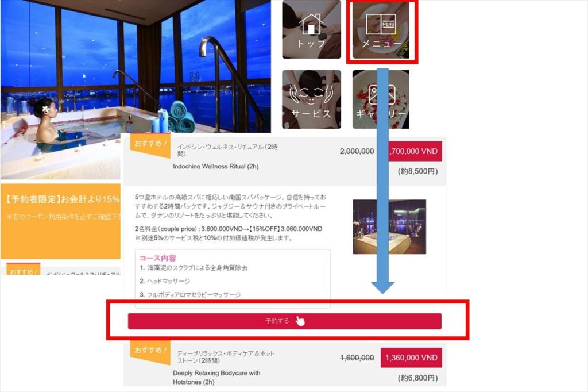Click the 1,360,000 VND price tag

tap(411, 358)
